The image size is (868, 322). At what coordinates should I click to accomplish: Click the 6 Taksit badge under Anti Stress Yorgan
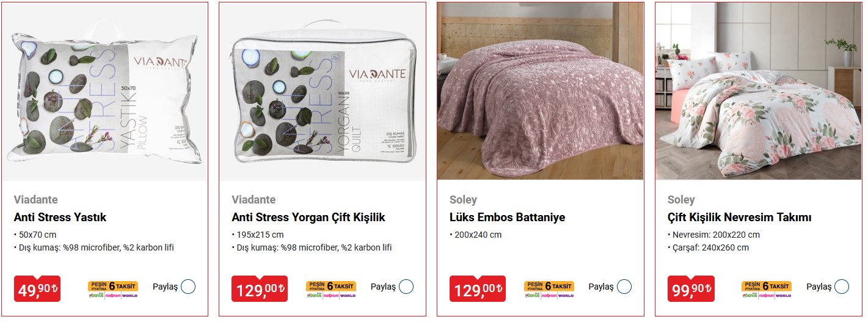tap(331, 290)
